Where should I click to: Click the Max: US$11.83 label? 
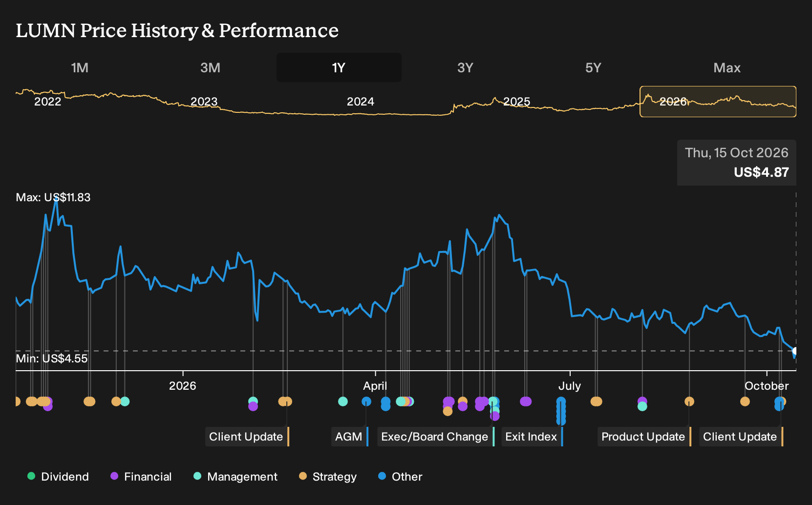(53, 197)
